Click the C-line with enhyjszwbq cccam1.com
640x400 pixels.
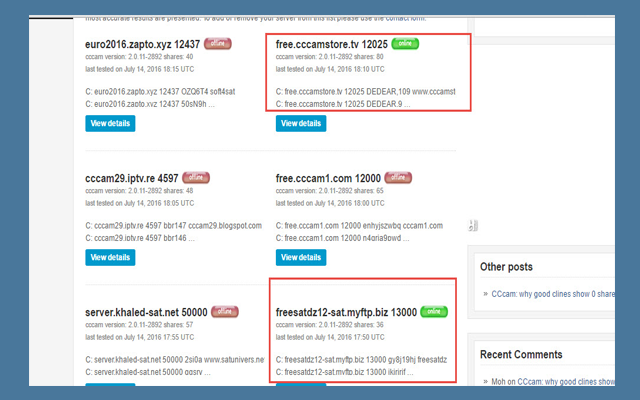click(359, 225)
